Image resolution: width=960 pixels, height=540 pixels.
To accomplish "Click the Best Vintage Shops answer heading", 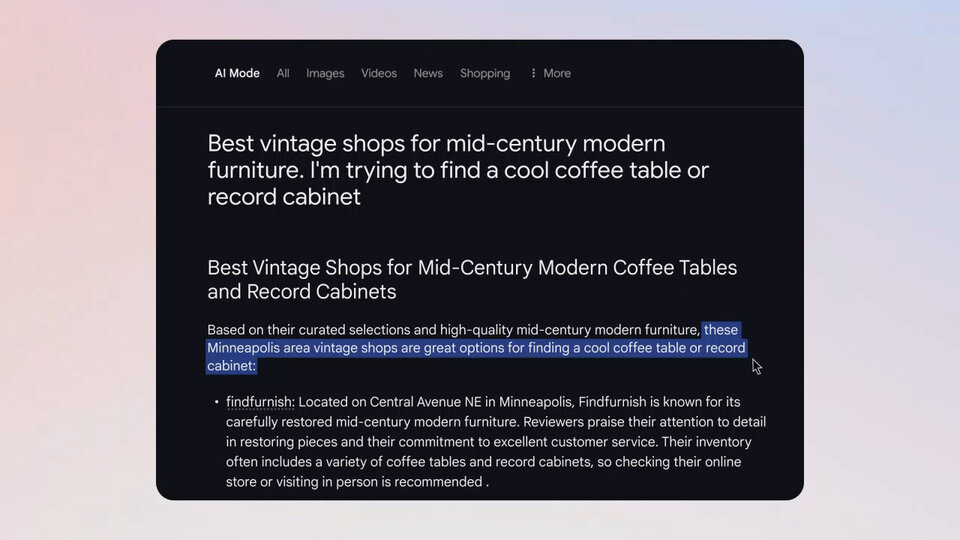I will (472, 279).
